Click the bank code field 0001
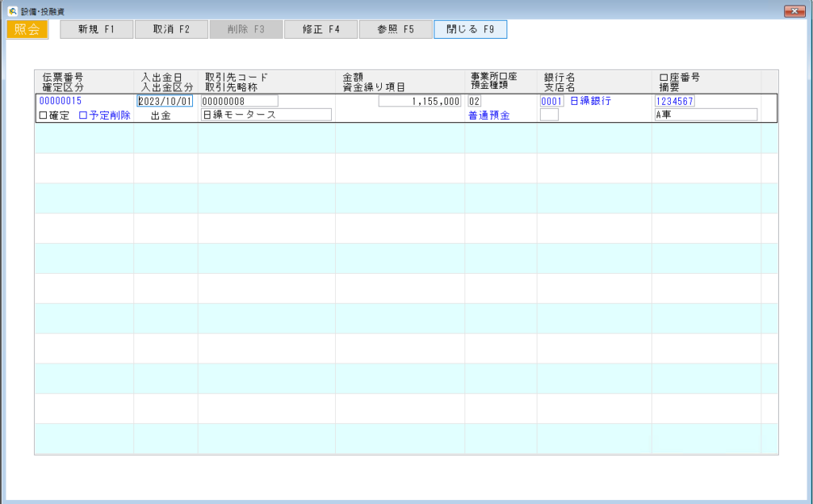Viewport: 813px width, 504px height. pos(551,101)
